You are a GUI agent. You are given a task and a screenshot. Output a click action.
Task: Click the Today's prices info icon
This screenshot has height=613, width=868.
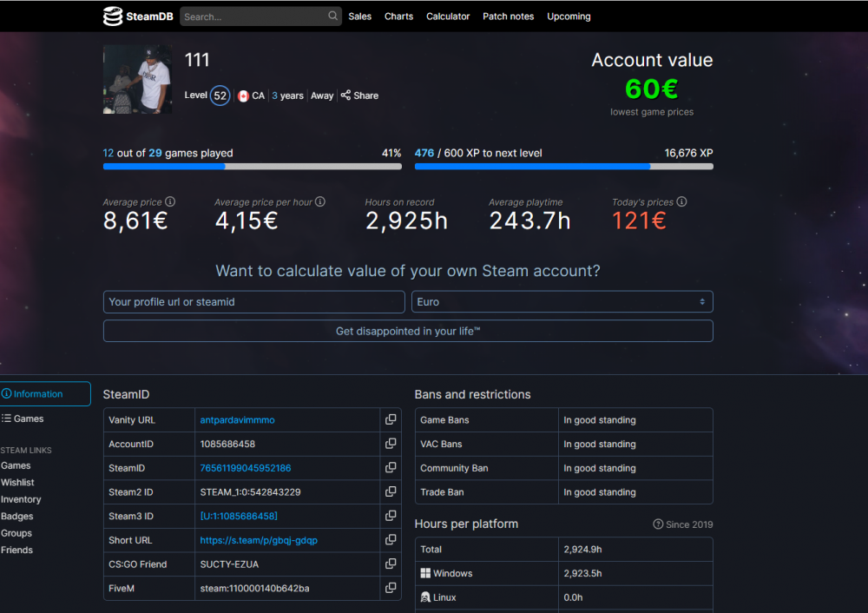point(681,201)
